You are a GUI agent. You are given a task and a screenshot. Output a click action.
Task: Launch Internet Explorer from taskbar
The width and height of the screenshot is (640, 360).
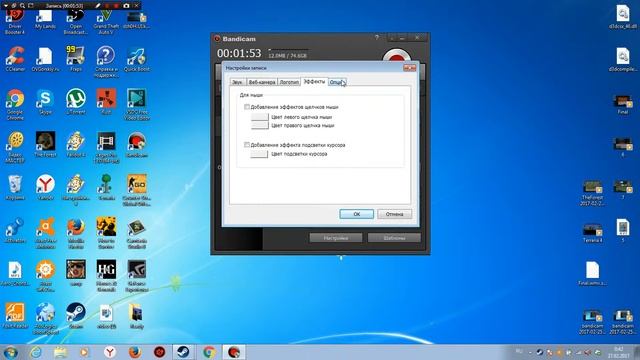36,352
